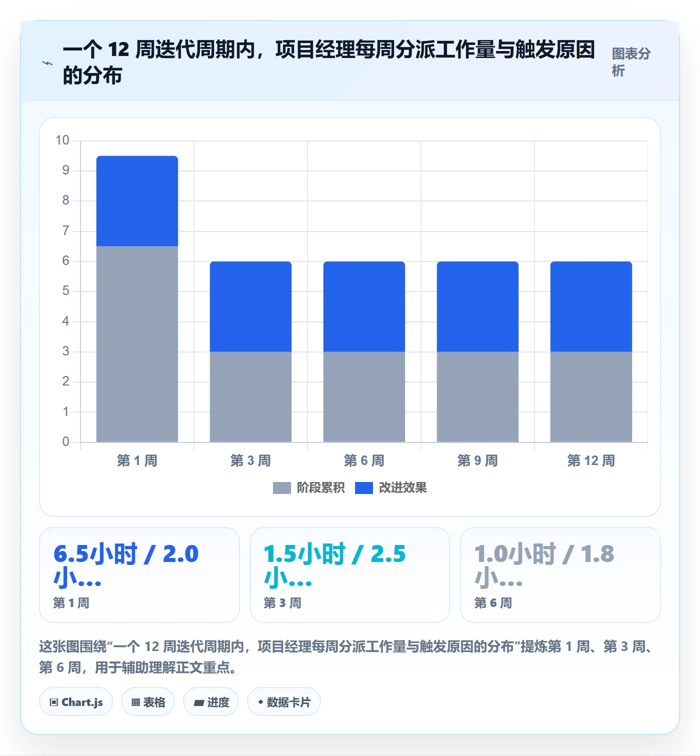Click the gray segment of the 第 6 周 bar
Image resolution: width=700 pixels, height=756 pixels.
364,397
